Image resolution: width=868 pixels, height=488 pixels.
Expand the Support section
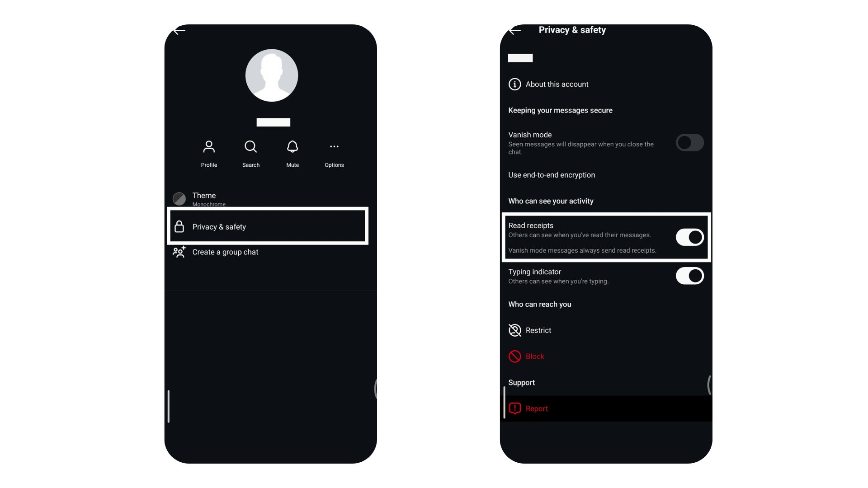tap(521, 382)
